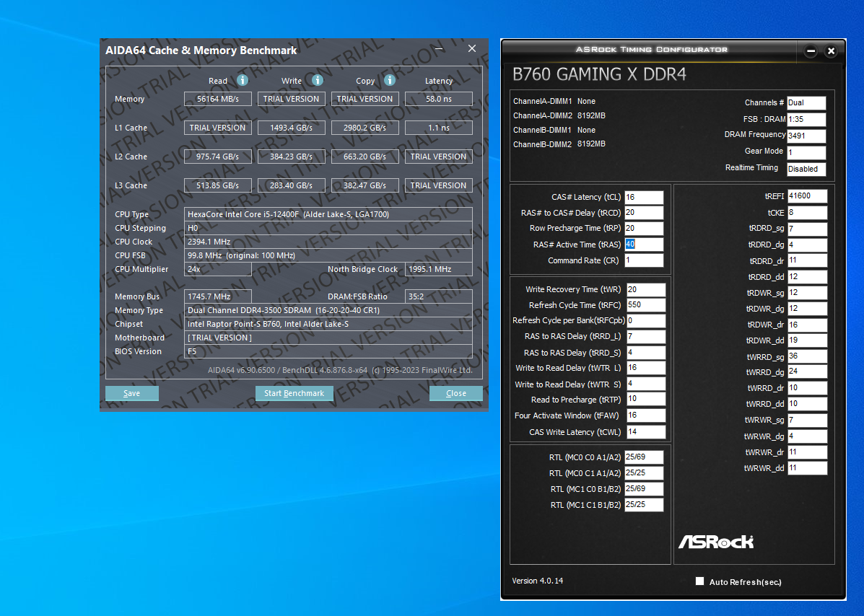
Task: Click the Memory Read value 56164 MB/s
Action: pos(218,99)
